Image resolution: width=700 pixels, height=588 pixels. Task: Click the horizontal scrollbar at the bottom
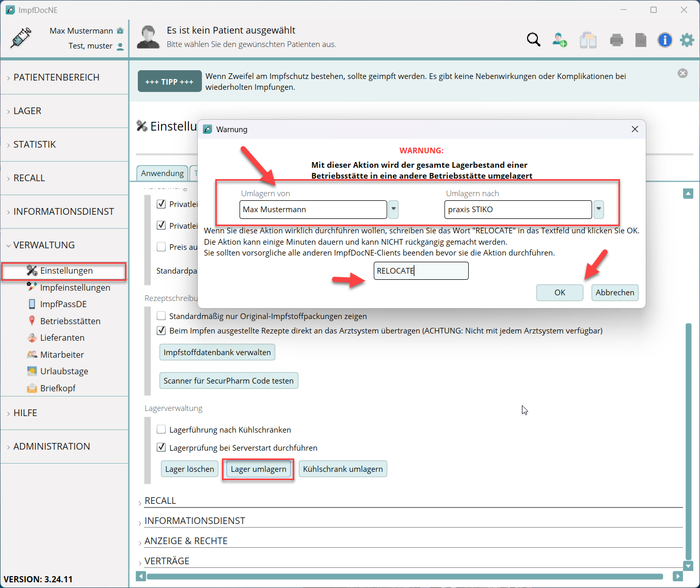404,576
